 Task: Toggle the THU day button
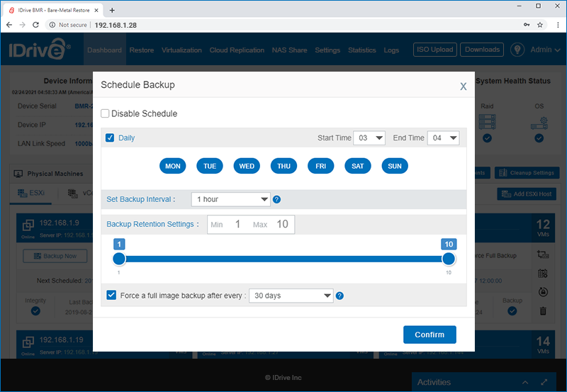point(284,166)
